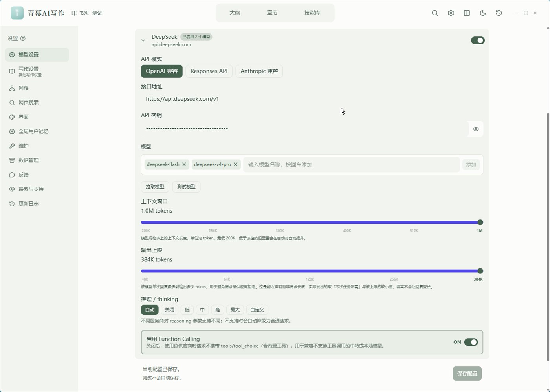Select the Responses API mode
The height and width of the screenshot is (392, 550).
point(209,71)
